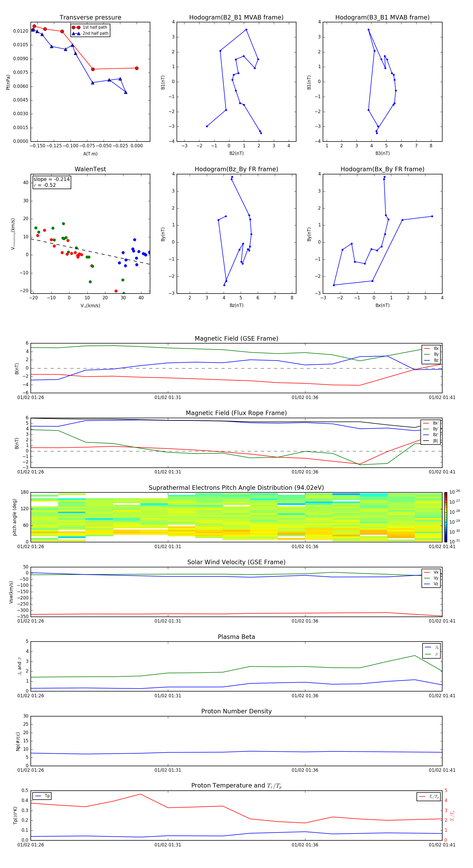Click the "Proton Number Density" title
The height and width of the screenshot is (868, 473).
tap(236, 711)
